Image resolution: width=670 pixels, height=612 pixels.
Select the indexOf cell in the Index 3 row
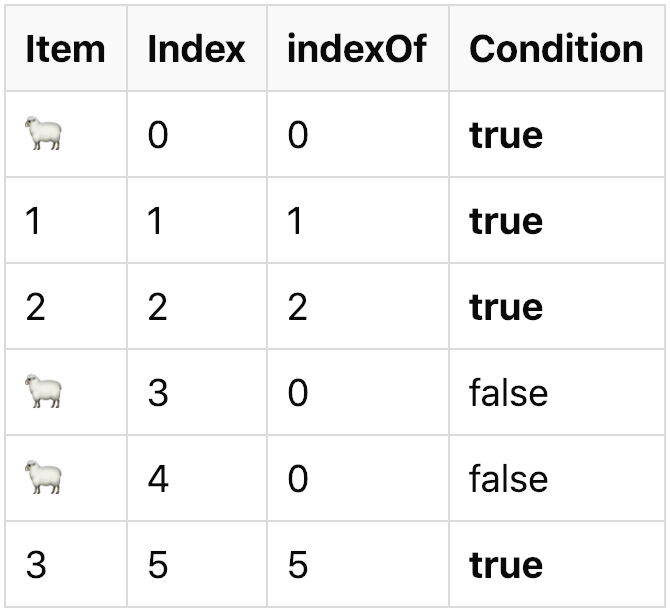(297, 393)
